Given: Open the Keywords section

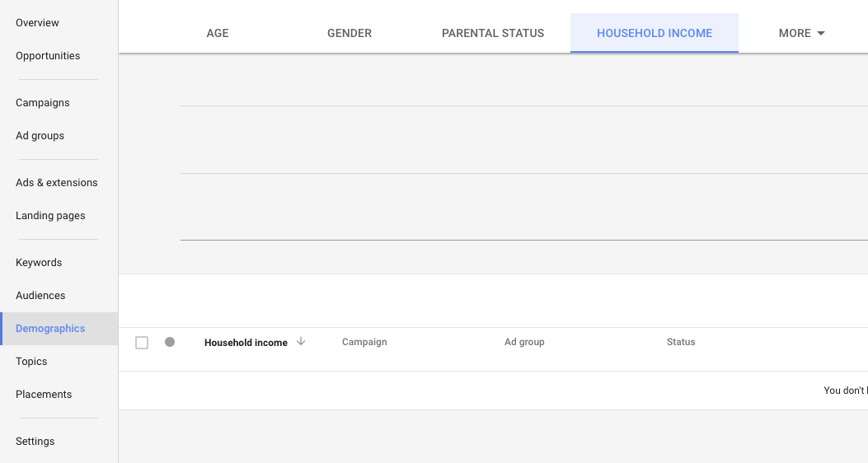Looking at the screenshot, I should coord(39,263).
